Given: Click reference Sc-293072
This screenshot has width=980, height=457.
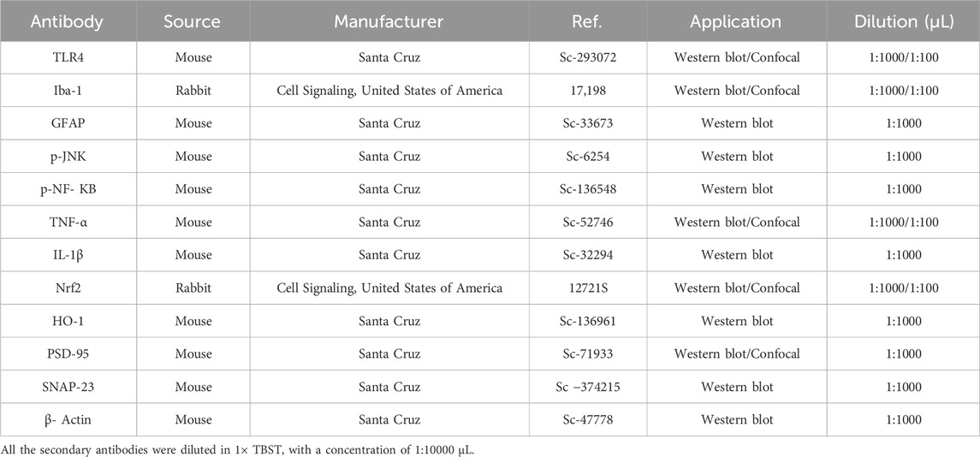Looking at the screenshot, I should point(586,57).
